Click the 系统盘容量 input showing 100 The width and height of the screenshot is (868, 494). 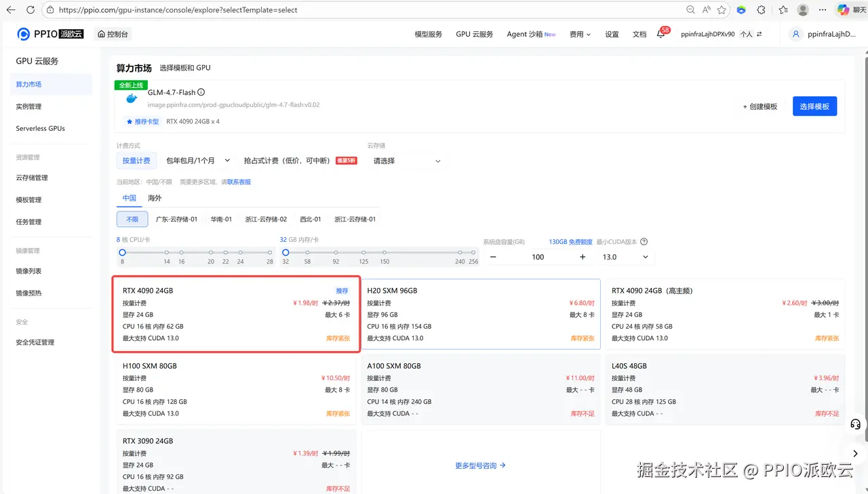pos(538,257)
